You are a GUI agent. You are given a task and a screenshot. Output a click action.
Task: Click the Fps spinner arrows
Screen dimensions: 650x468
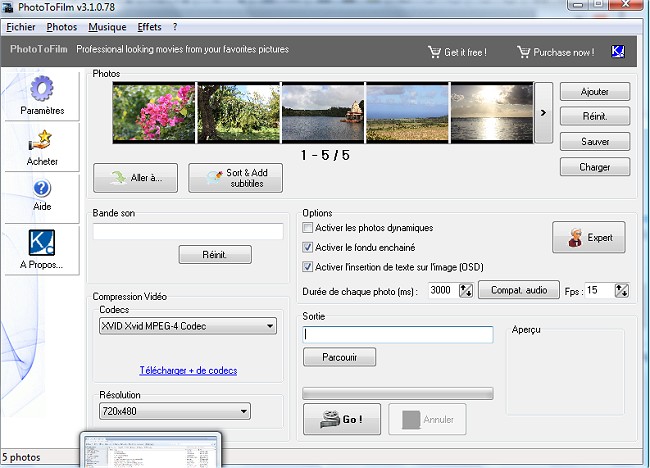point(622,290)
